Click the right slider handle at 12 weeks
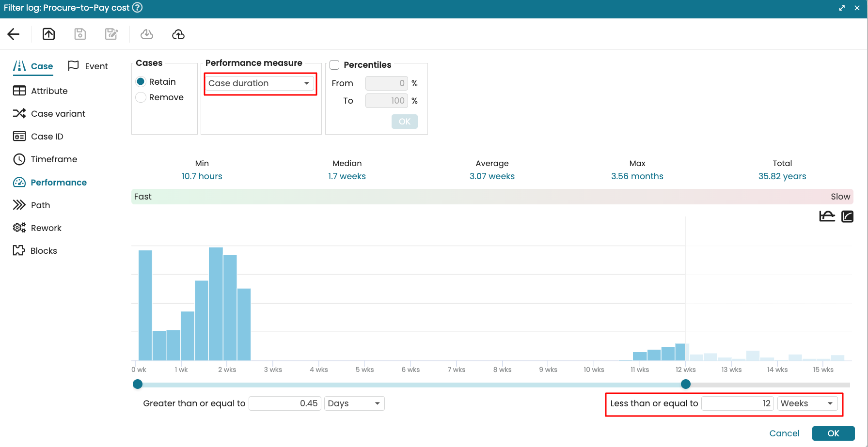The width and height of the screenshot is (868, 447). click(x=685, y=384)
